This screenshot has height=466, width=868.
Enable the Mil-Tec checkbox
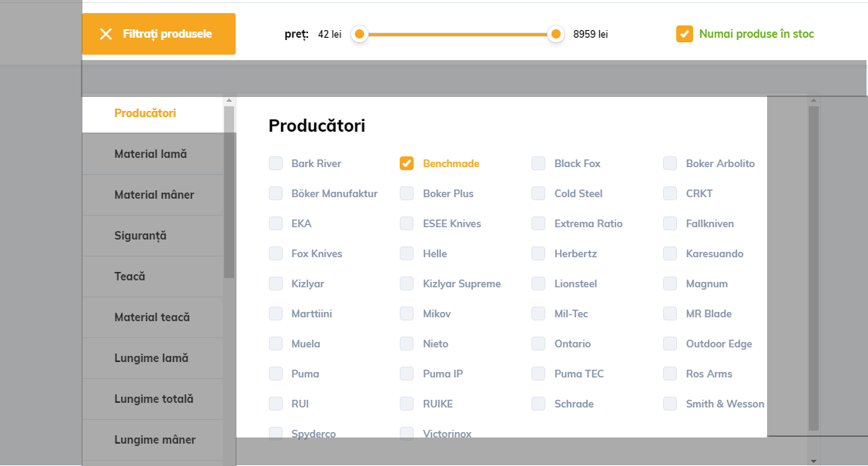(x=538, y=313)
